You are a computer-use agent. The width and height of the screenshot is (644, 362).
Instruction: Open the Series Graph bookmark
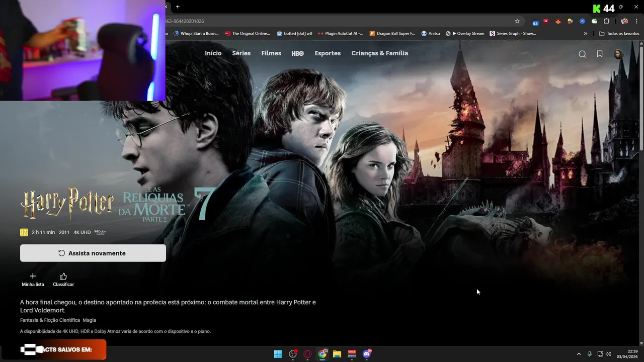(x=513, y=34)
